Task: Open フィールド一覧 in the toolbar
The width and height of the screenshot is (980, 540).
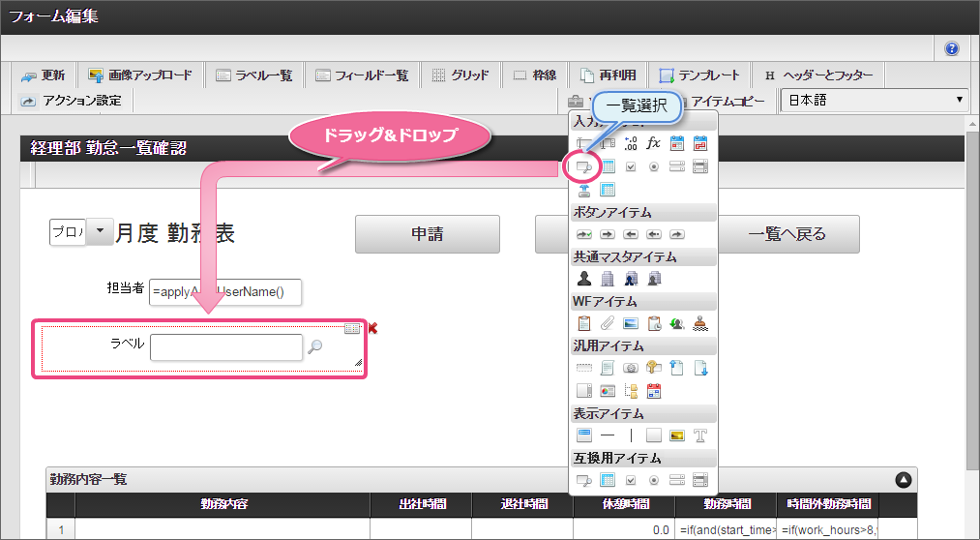Action: [361, 75]
